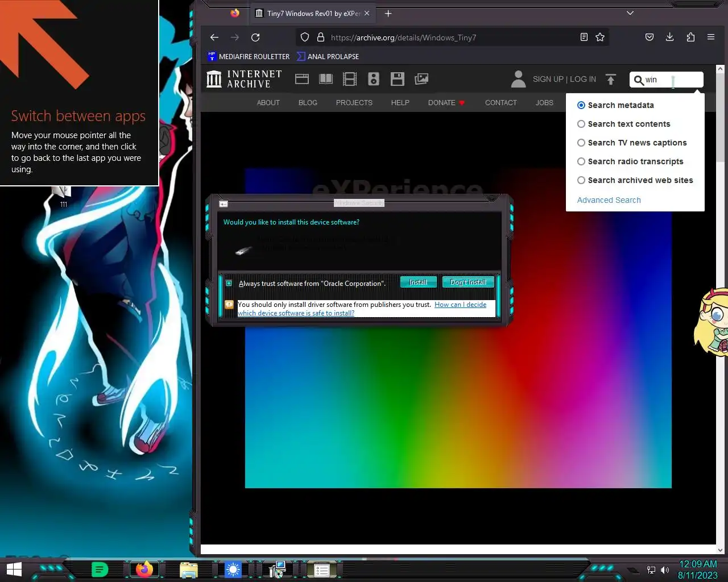728x582 pixels.
Task: Click the page's vertical scrollbar thumb
Action: pyautogui.click(x=720, y=117)
